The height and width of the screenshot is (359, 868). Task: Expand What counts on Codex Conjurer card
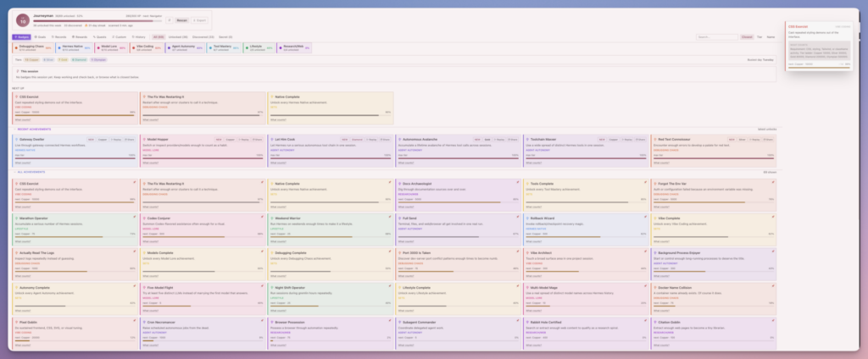tap(151, 241)
